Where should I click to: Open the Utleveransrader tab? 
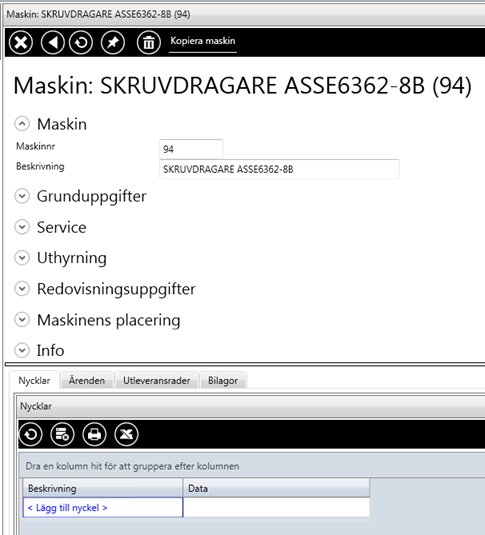[x=157, y=380]
